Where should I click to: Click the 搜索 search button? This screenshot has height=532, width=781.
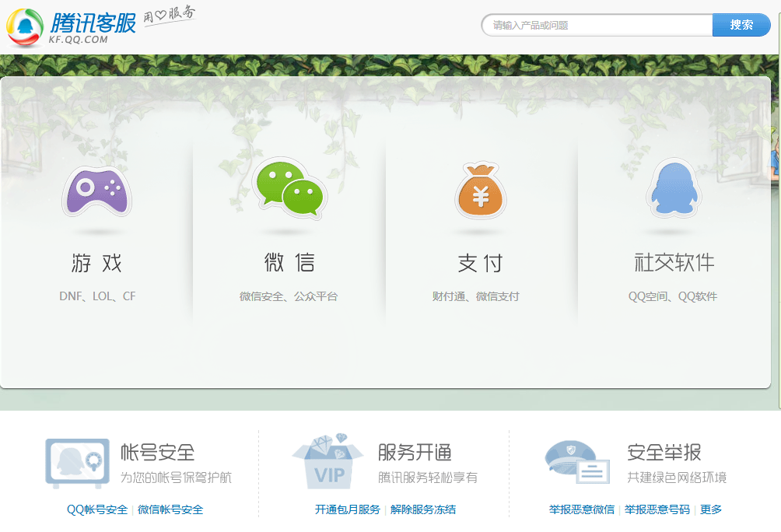[741, 25]
